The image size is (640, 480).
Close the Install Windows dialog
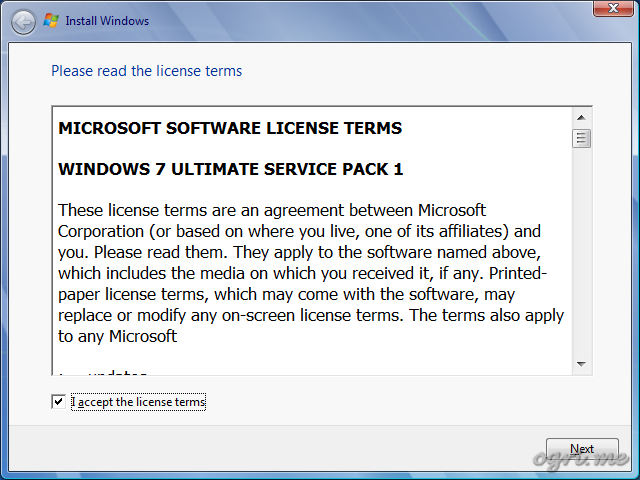[613, 8]
